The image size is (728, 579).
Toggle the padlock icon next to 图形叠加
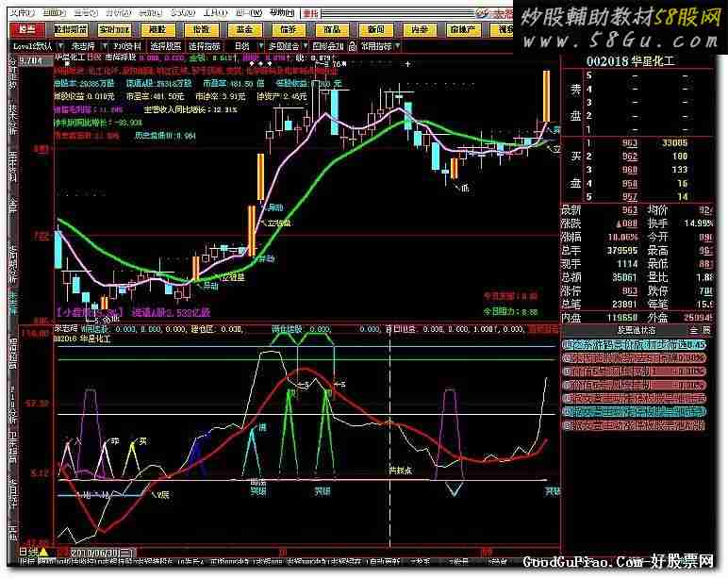point(353,46)
